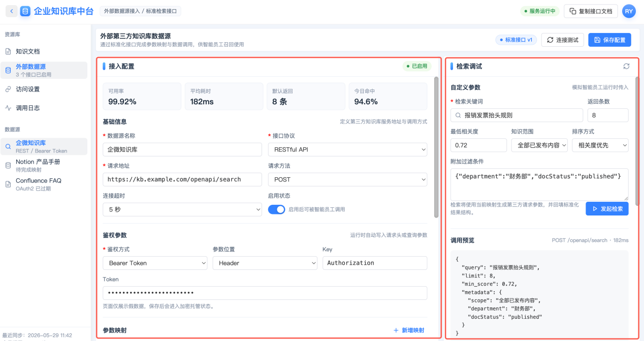
Task: Click the 可用率 99.92% stat card
Action: coord(142,97)
